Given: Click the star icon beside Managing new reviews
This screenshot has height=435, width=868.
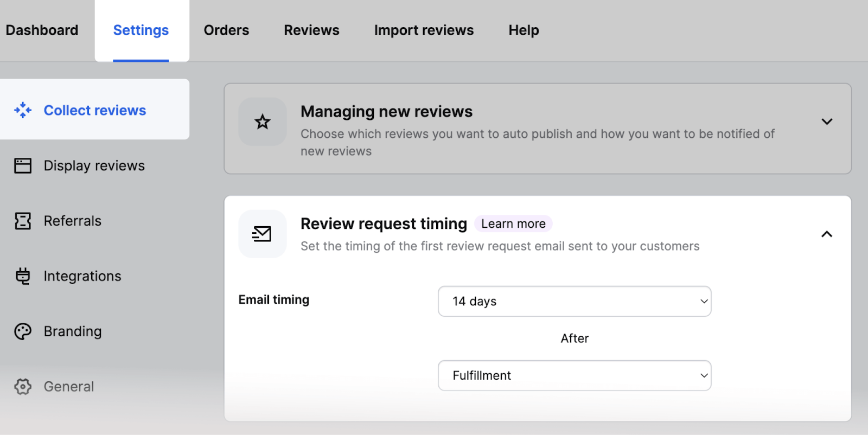Looking at the screenshot, I should tap(263, 121).
